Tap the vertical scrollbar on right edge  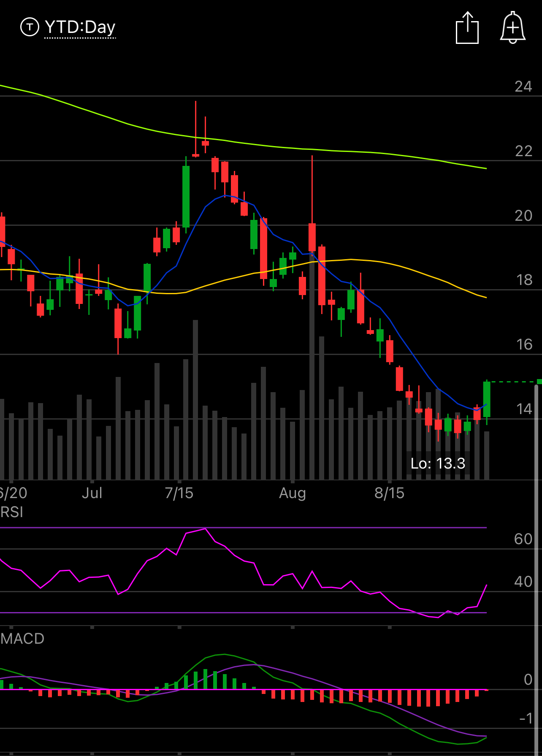pyautogui.click(x=537, y=570)
